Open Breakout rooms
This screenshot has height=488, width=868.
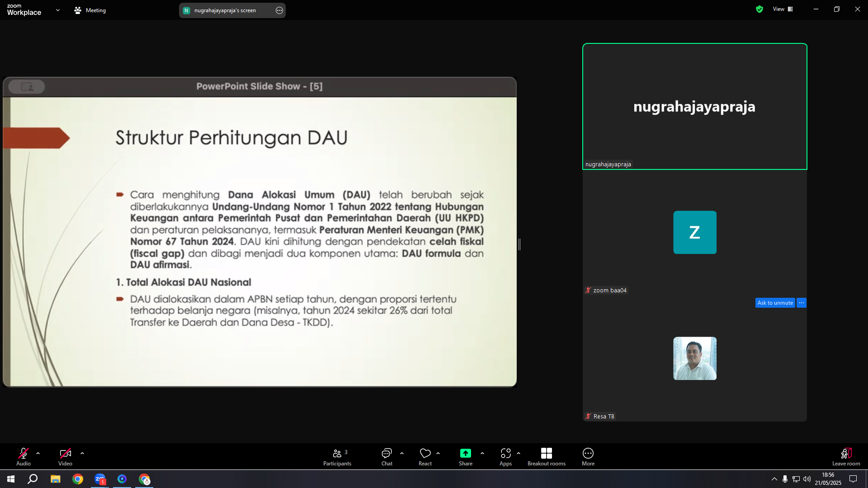coord(547,456)
